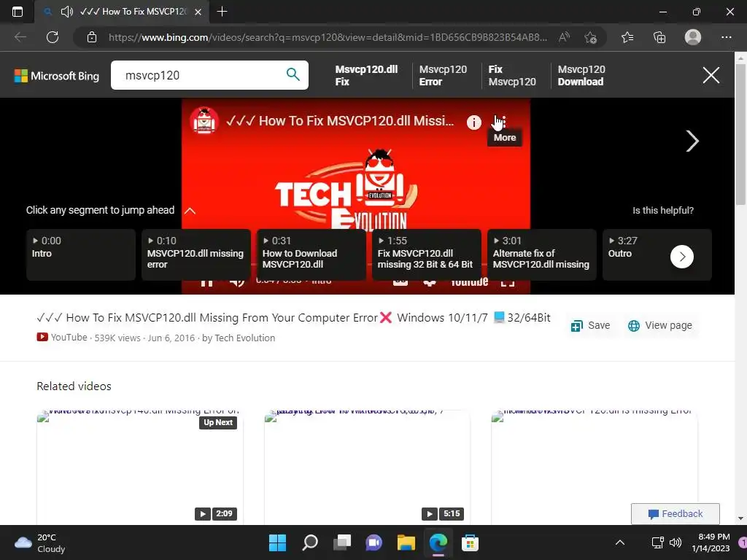This screenshot has width=747, height=560.
Task: Open Task View on the taskbar
Action: tap(341, 542)
